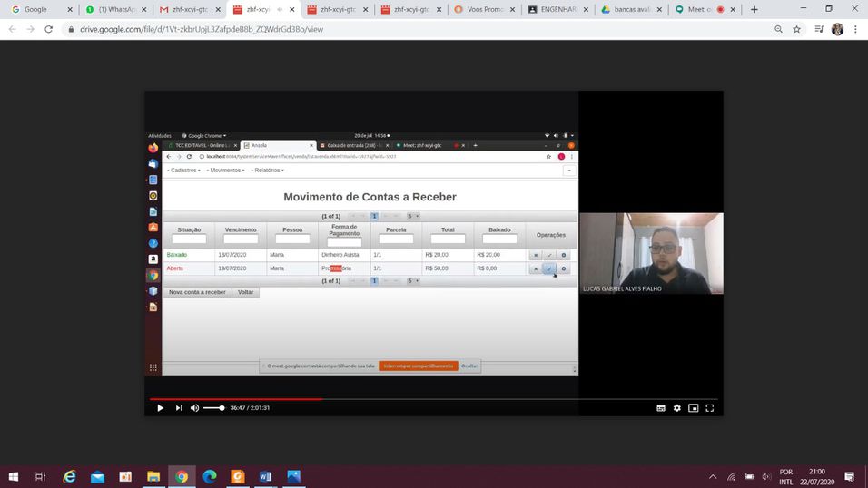Open miniplayer from the video controls
This screenshot has height=488, width=868.
click(693, 408)
